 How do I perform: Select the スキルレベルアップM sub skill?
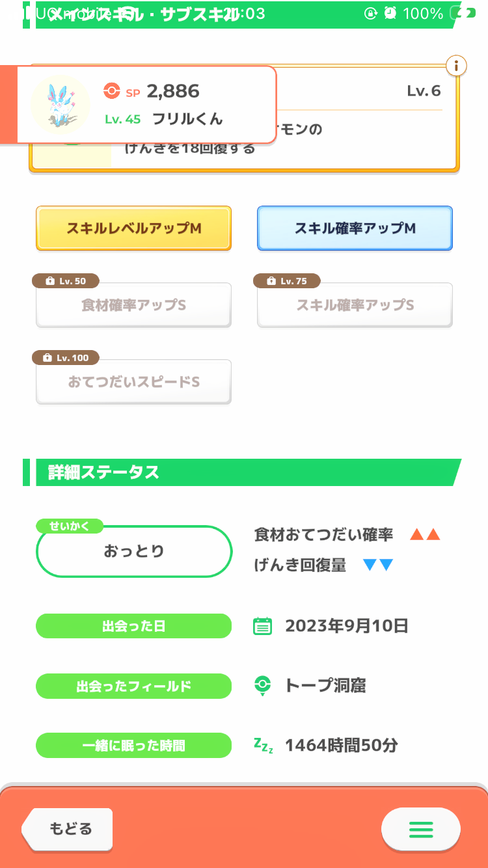[x=133, y=228]
